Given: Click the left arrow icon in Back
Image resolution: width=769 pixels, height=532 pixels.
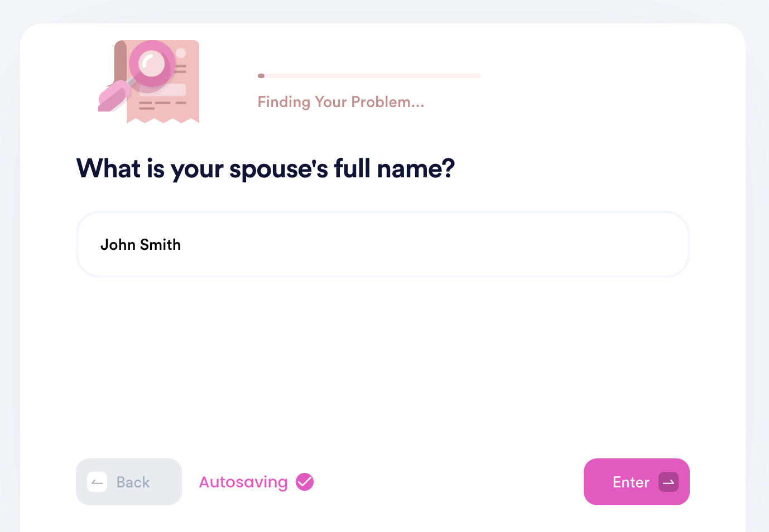Looking at the screenshot, I should pyautogui.click(x=97, y=482).
